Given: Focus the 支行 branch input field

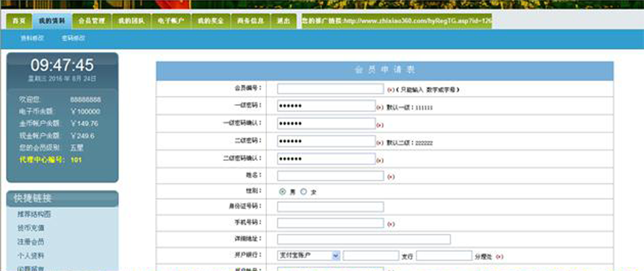Looking at the screenshot, I should pos(371,255).
